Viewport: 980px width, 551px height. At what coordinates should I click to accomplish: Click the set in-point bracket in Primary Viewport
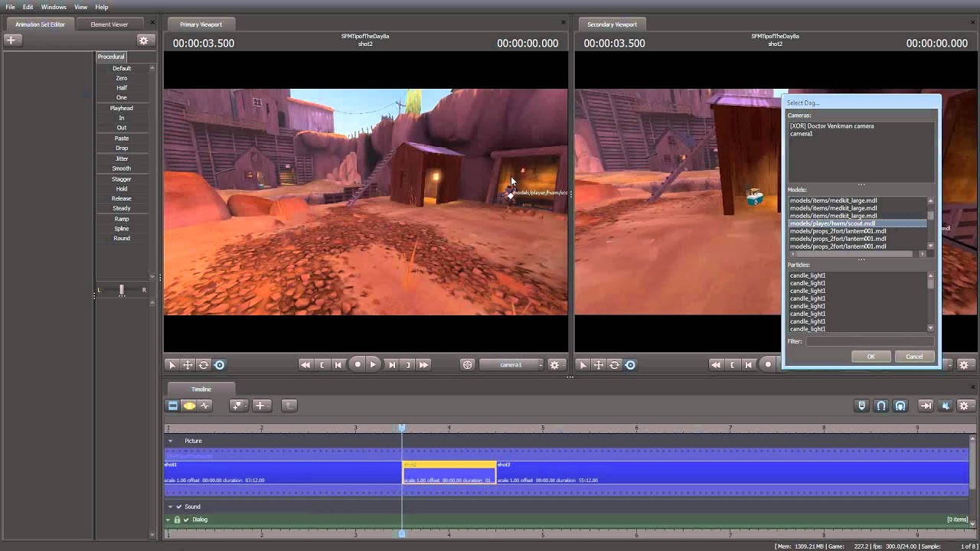point(322,365)
